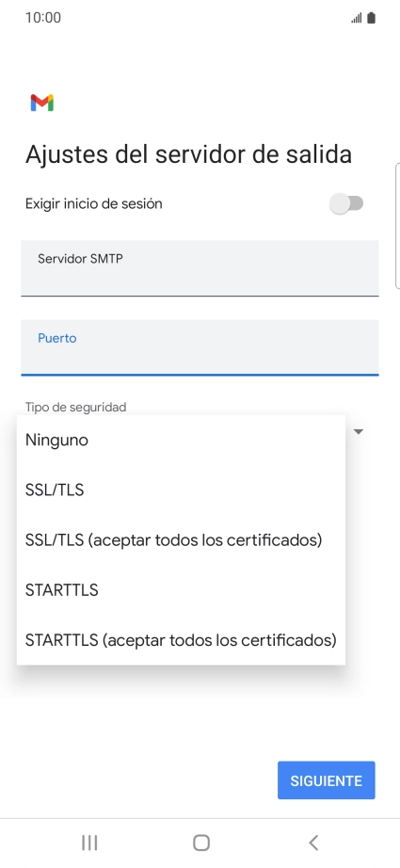This screenshot has width=400, height=868.
Task: Tap the SIGUIENTE button
Action: pos(327,780)
